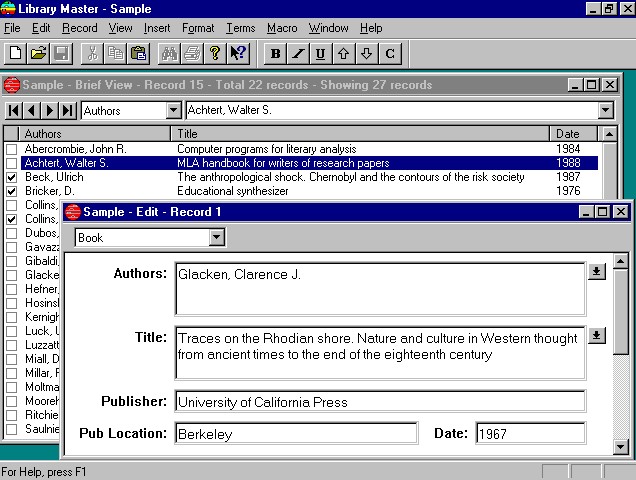Open the Format menu
This screenshot has height=480, width=636.
click(x=198, y=28)
